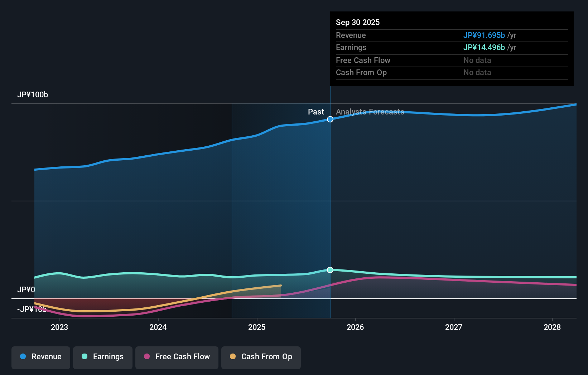Click the pink Free Cash Flow dot icon
Image resolution: width=588 pixels, height=375 pixels.
coord(147,357)
